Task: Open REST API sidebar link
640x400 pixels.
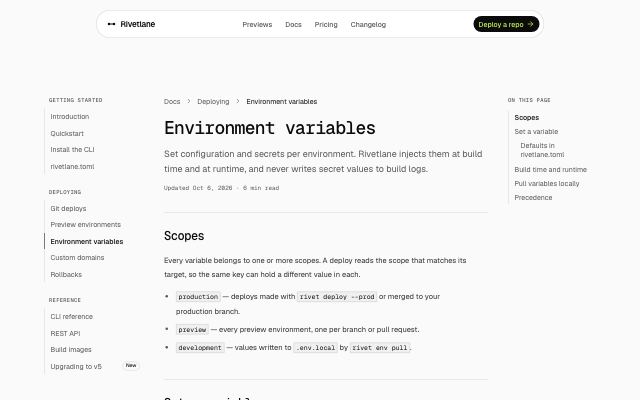Action: tap(65, 333)
